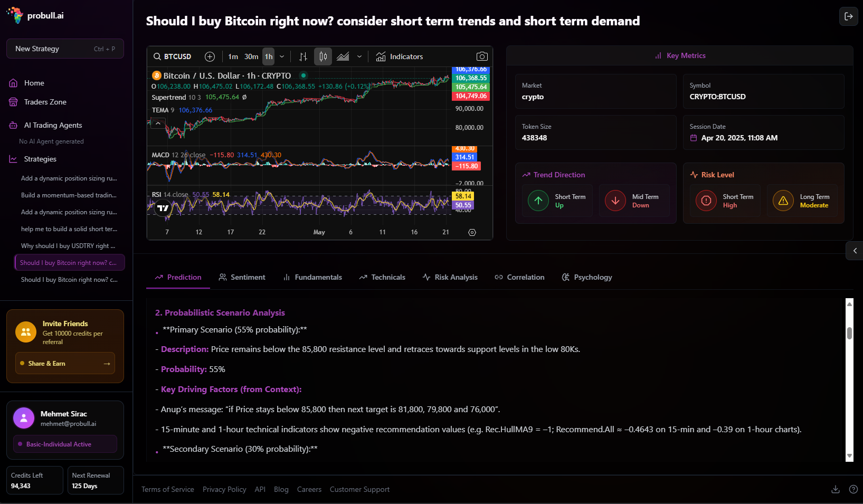Screen dimensions: 863x504
Task: Select the area chart style
Action: pyautogui.click(x=343, y=56)
